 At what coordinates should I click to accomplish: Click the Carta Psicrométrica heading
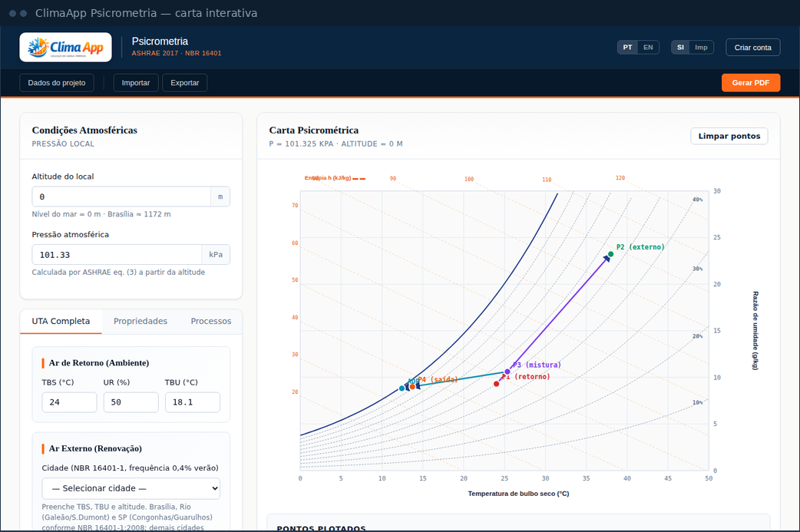point(314,130)
